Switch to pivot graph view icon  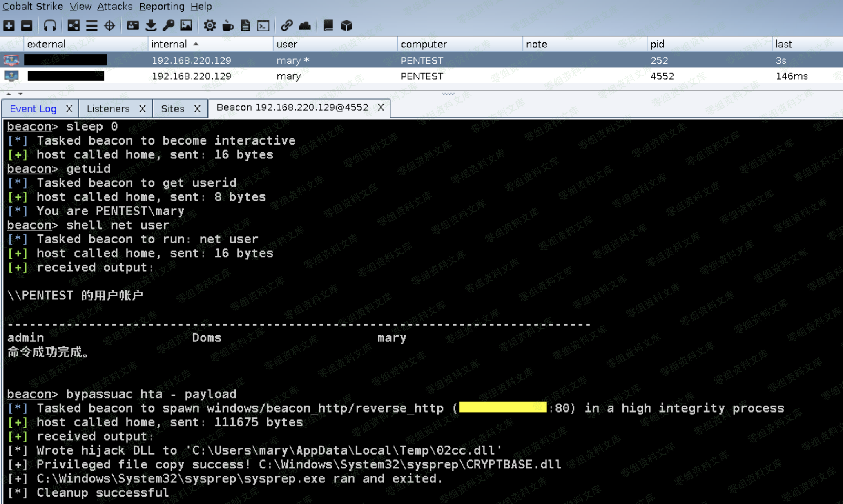click(x=74, y=26)
